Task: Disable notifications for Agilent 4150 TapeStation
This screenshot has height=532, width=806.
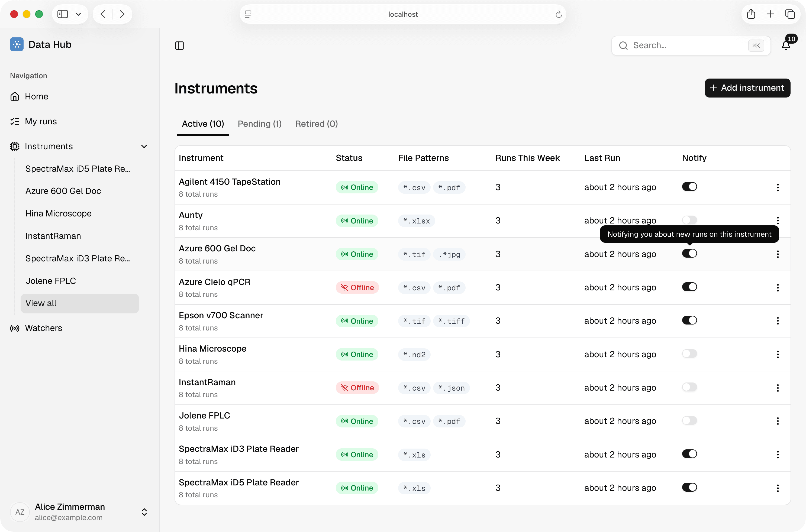Action: pyautogui.click(x=689, y=187)
